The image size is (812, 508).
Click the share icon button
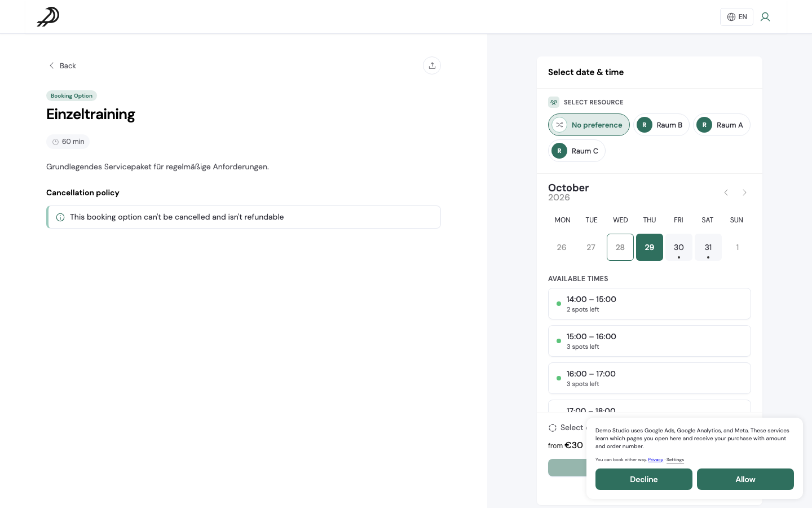432,65
